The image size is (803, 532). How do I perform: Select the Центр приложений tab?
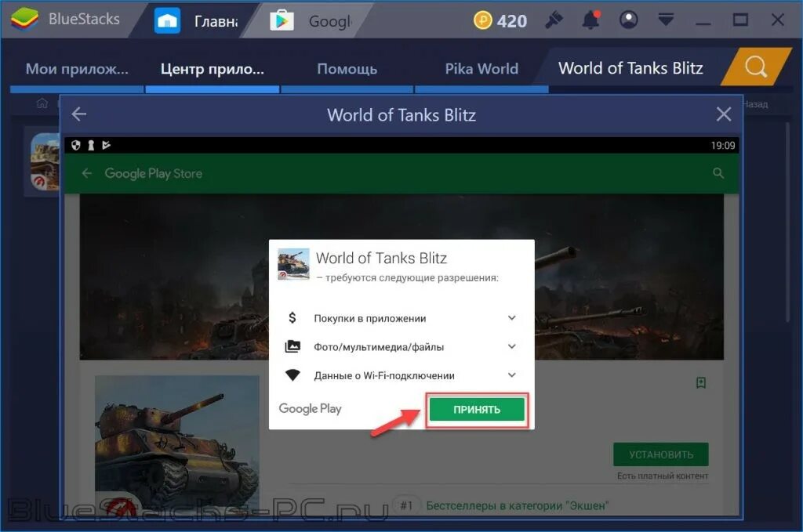pyautogui.click(x=213, y=69)
